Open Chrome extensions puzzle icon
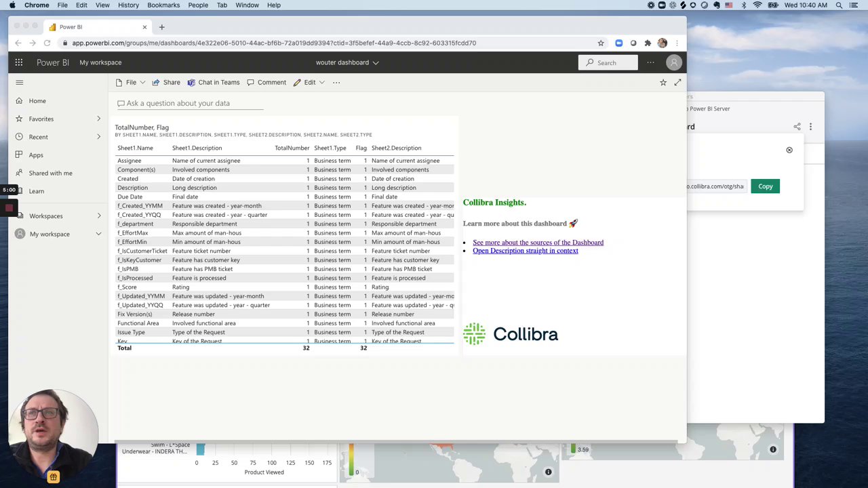Image resolution: width=868 pixels, height=488 pixels. 648,43
